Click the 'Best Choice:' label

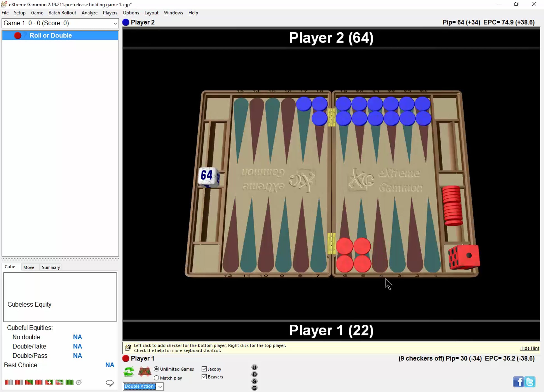click(21, 365)
